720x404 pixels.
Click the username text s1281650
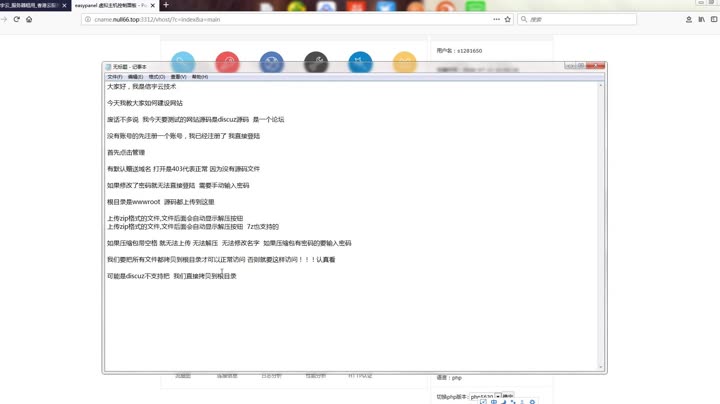click(469, 51)
